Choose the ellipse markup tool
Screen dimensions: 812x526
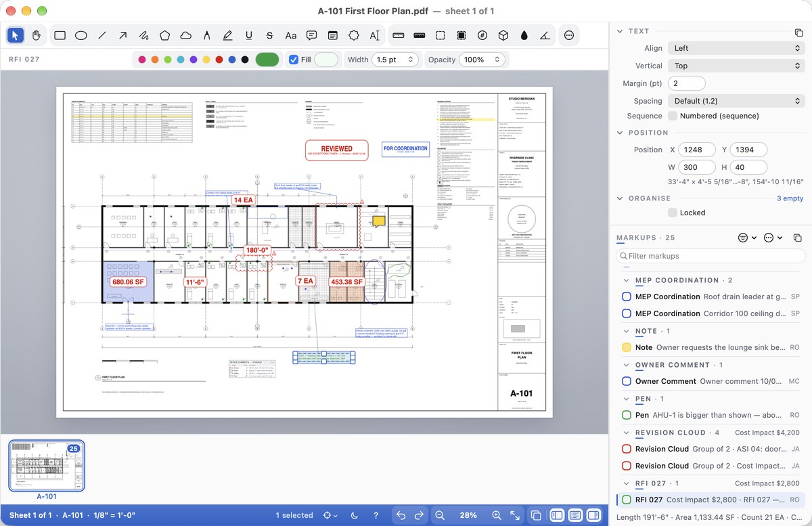click(81, 35)
